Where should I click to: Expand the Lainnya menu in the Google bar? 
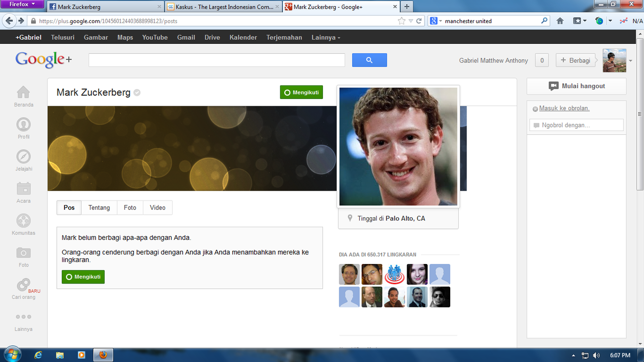(326, 37)
